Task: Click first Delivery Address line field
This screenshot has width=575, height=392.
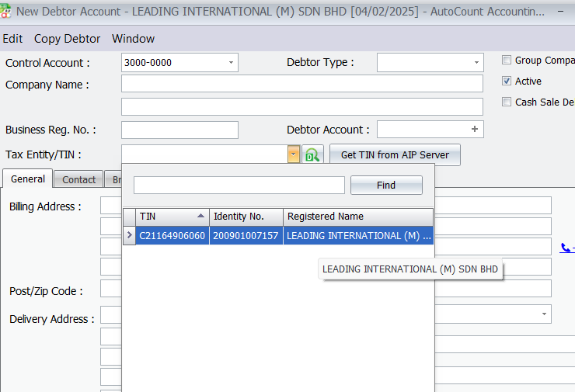Action: (111, 314)
